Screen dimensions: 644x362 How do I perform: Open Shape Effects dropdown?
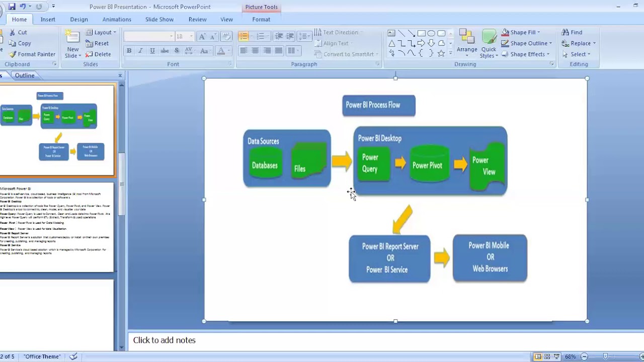(x=525, y=54)
